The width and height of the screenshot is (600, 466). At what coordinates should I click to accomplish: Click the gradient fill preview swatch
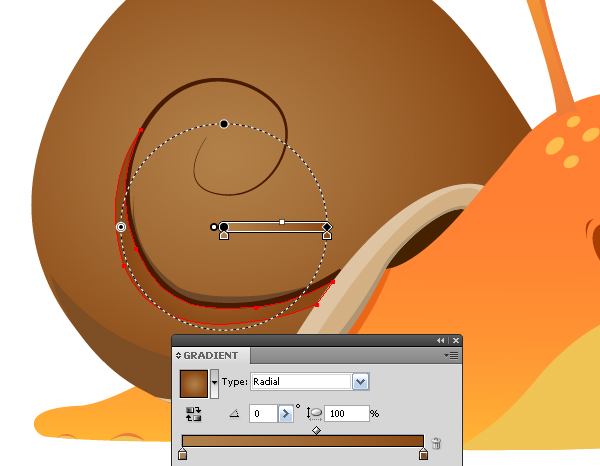point(194,384)
